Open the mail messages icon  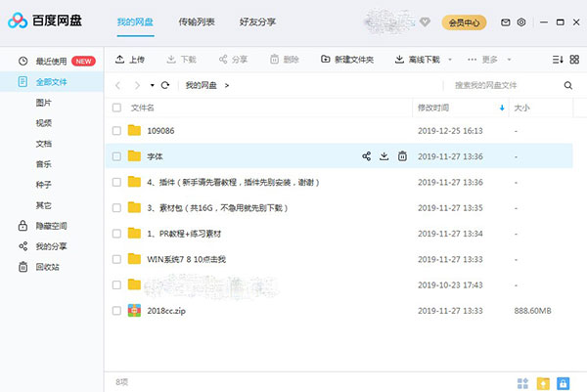(505, 22)
